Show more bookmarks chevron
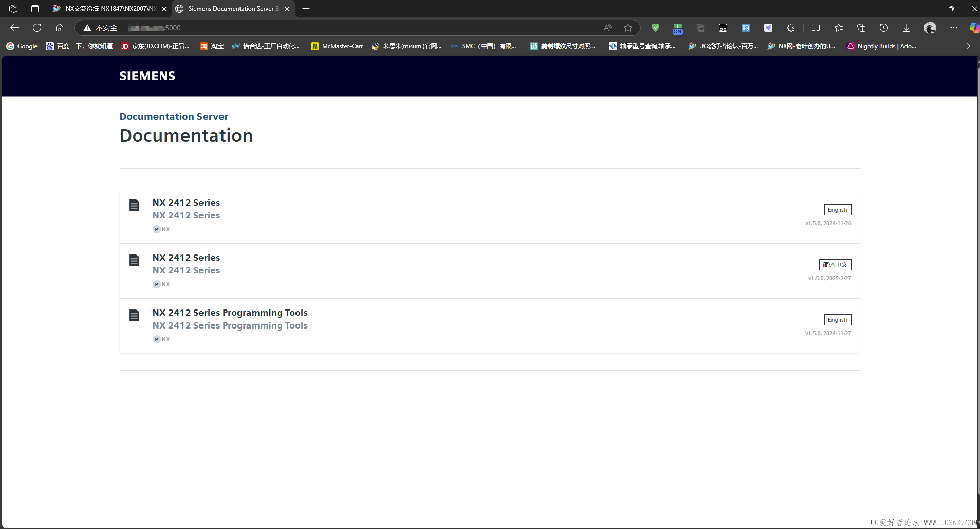This screenshot has height=529, width=980. pos(969,46)
